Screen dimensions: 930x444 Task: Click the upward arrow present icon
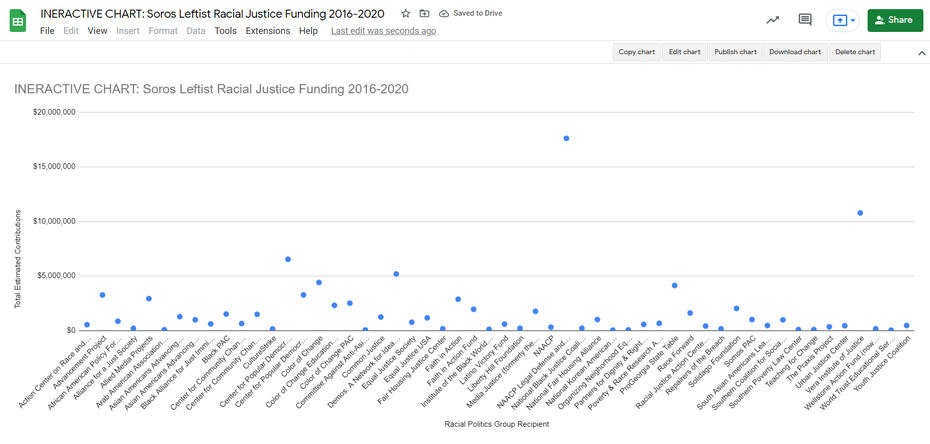click(838, 20)
